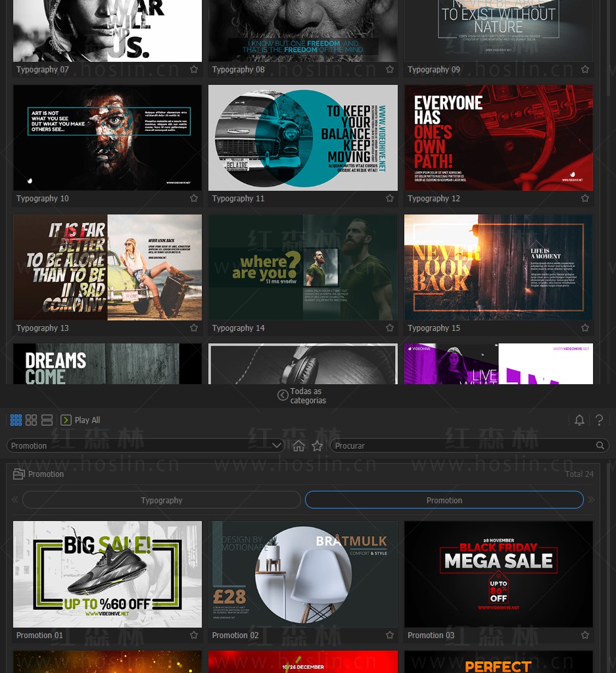Favorite the Typography 09 preset star
The width and height of the screenshot is (616, 673).
pos(585,69)
